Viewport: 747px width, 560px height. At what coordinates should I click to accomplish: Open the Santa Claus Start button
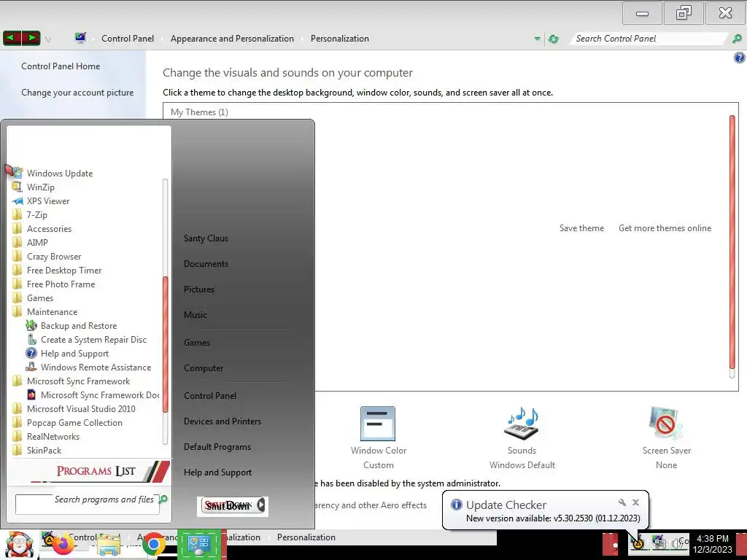18,544
